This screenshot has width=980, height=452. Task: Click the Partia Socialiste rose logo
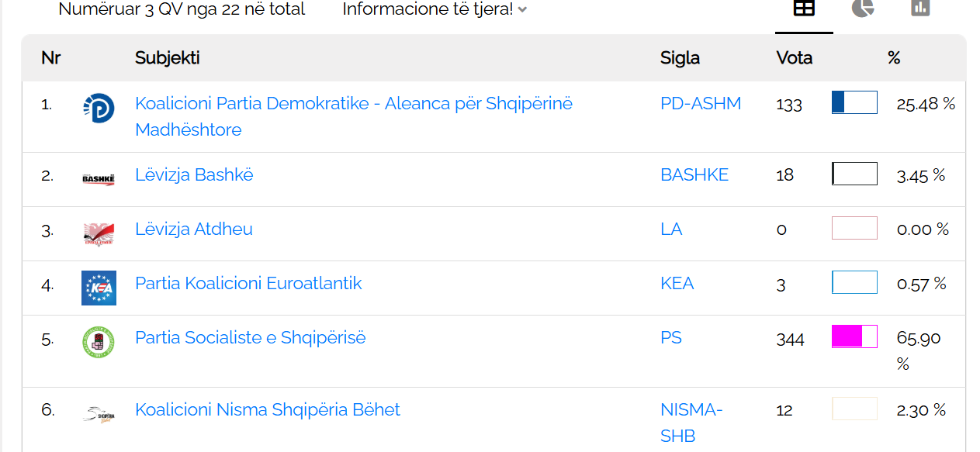pos(99,342)
